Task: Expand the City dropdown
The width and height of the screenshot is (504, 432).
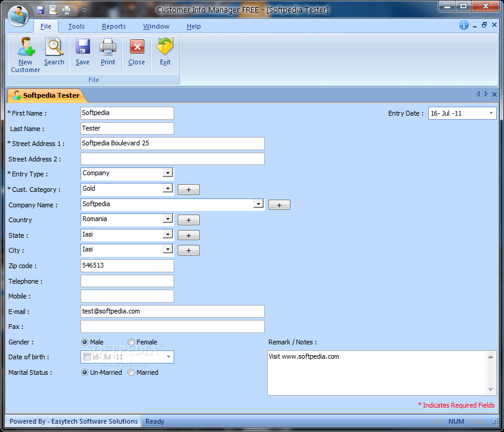Action: pos(168,249)
